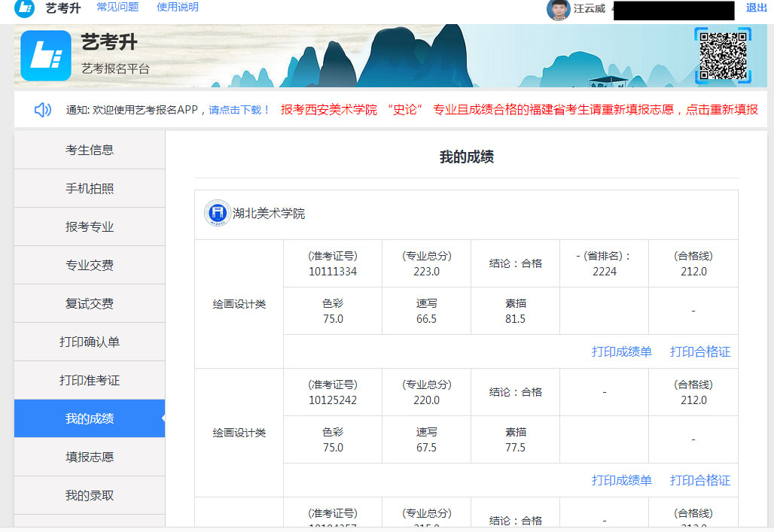Click the speaker notification icon
Viewport: 774px width, 532px height.
coord(42,110)
